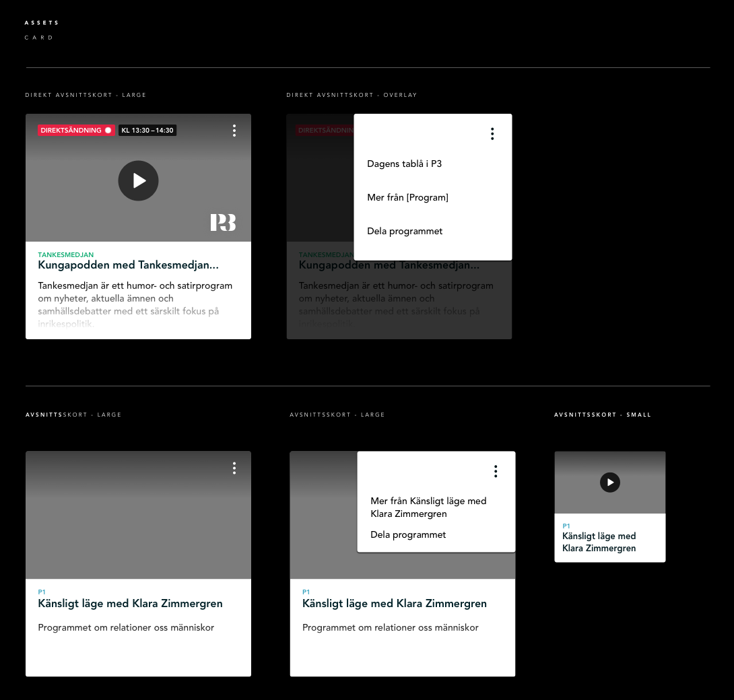Click the ASSETS header text

pos(42,22)
